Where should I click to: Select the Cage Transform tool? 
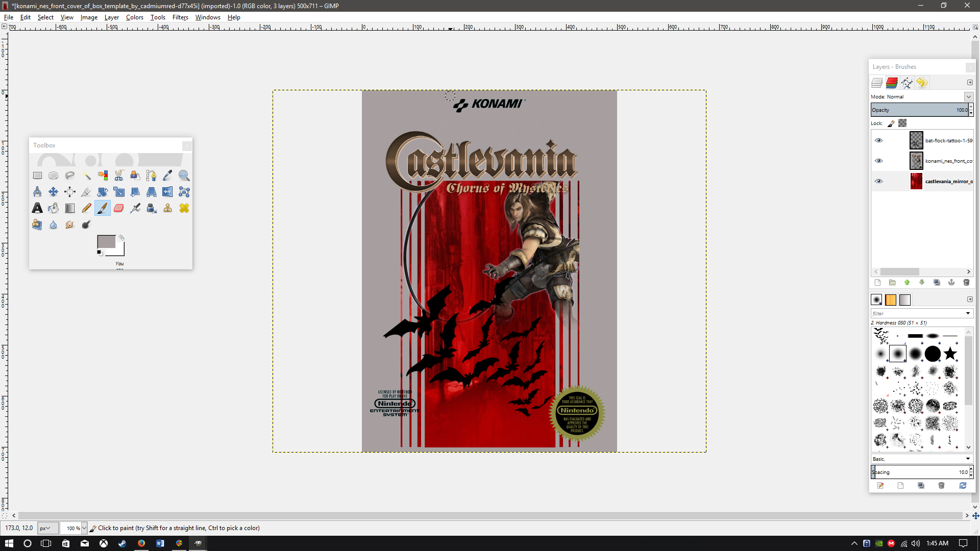coord(184,192)
